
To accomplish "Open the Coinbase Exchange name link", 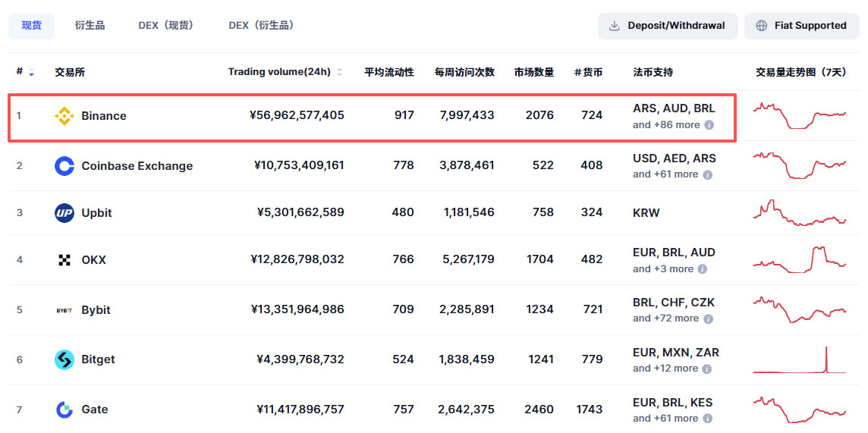I will pyautogui.click(x=137, y=166).
